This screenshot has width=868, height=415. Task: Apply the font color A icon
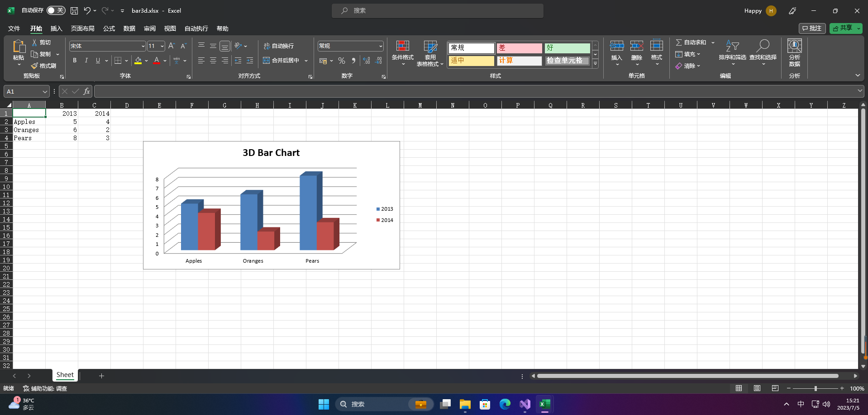coord(157,60)
